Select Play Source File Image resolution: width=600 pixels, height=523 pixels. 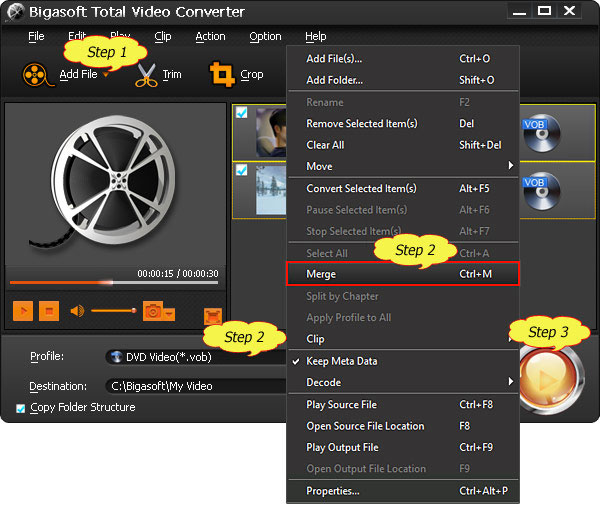pos(403,404)
